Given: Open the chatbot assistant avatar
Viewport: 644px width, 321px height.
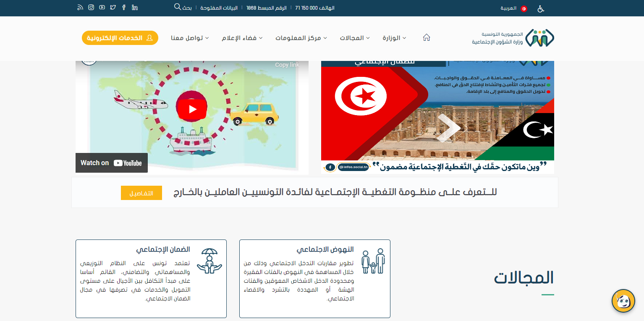Looking at the screenshot, I should coord(623,301).
